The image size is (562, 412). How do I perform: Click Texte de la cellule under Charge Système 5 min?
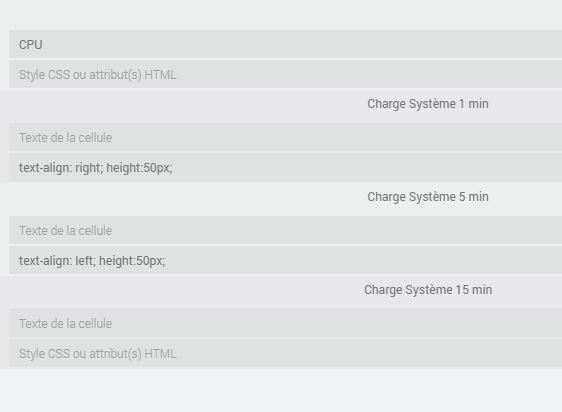tap(285, 230)
